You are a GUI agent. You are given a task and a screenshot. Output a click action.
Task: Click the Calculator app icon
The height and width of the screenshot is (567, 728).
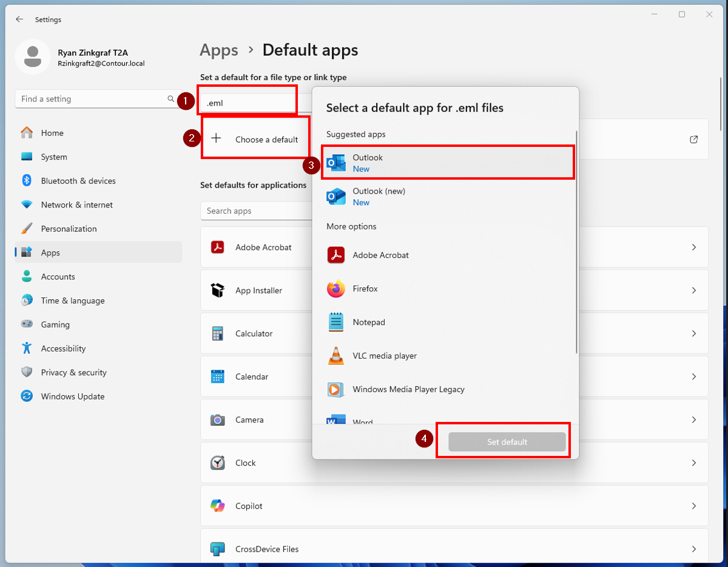218,334
